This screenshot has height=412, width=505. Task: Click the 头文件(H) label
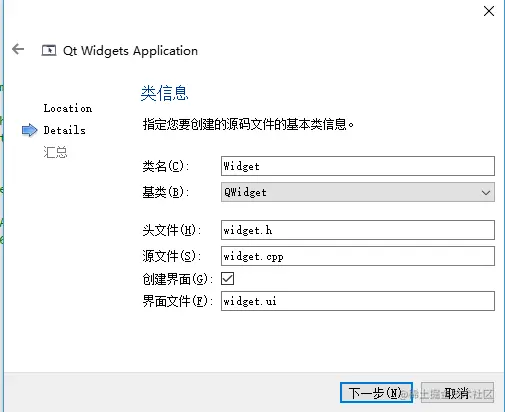(x=172, y=230)
